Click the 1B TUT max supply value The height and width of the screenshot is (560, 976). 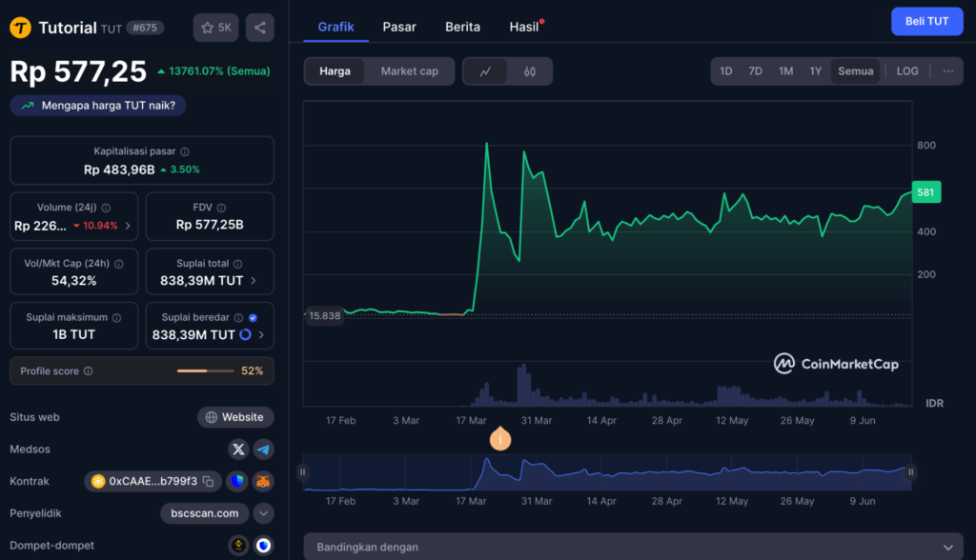pos(74,334)
